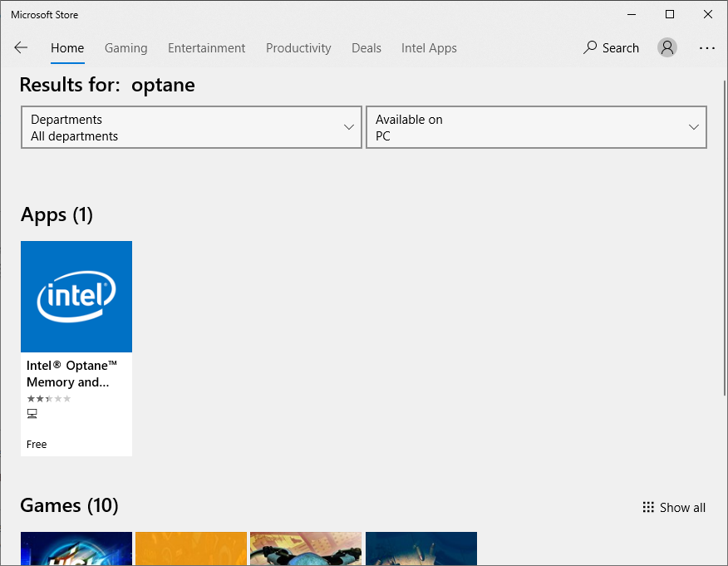
Task: Click the Departments dropdown chevron arrow
Action: (349, 126)
